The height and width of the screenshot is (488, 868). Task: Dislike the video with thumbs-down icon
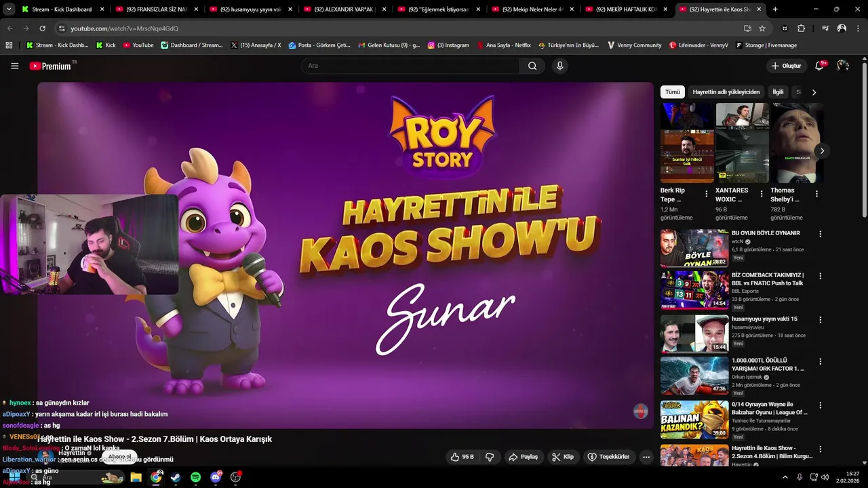pos(490,457)
